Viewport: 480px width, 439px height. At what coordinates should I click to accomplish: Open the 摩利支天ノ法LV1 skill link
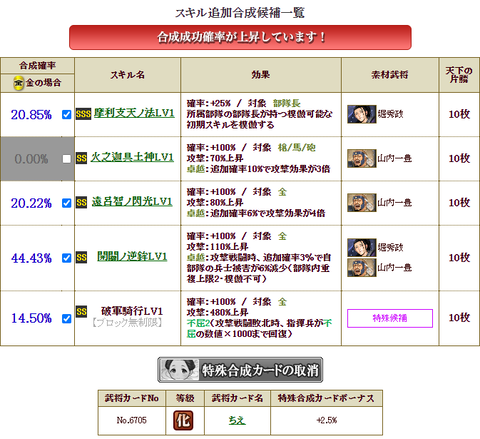[x=134, y=113]
